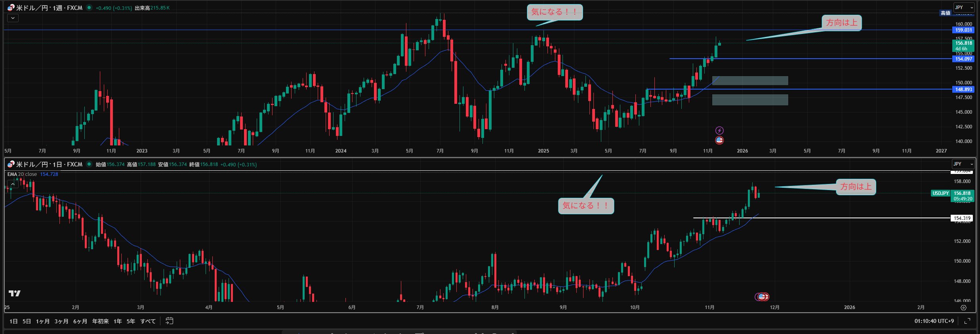Click the market status dot on daily chart header
The image size is (980, 334).
[x=89, y=164]
